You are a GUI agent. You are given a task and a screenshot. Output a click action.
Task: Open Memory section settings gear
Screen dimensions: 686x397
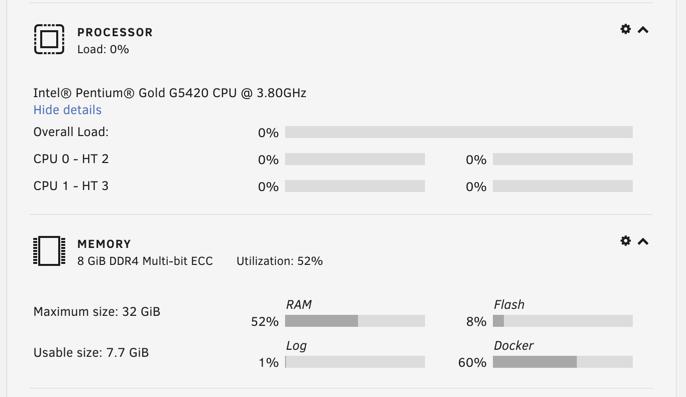click(x=626, y=241)
